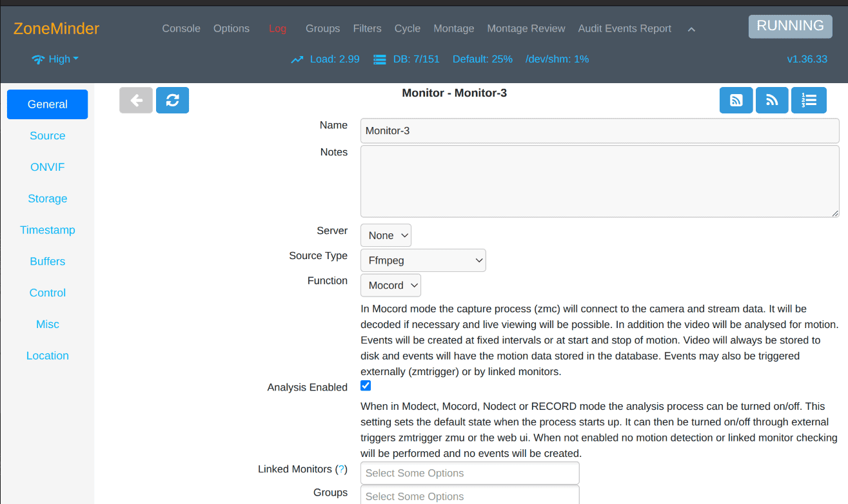Viewport: 848px width, 504px height.
Task: Open the Source Type dropdown showing Ffmpeg
Action: pyautogui.click(x=422, y=260)
